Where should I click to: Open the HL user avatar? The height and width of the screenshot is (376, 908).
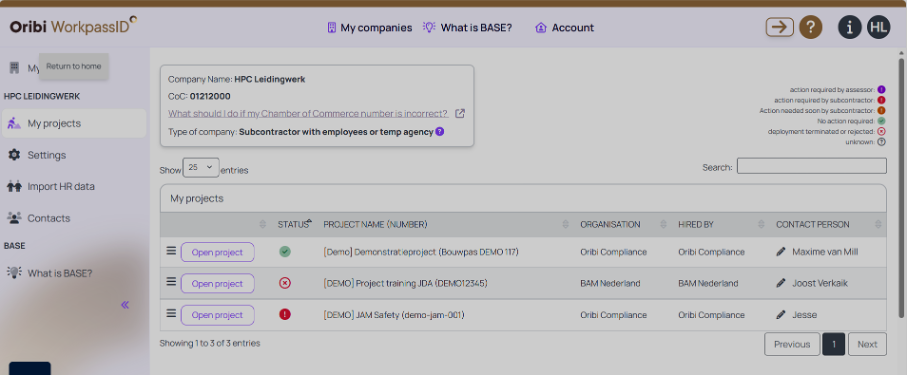pos(878,27)
